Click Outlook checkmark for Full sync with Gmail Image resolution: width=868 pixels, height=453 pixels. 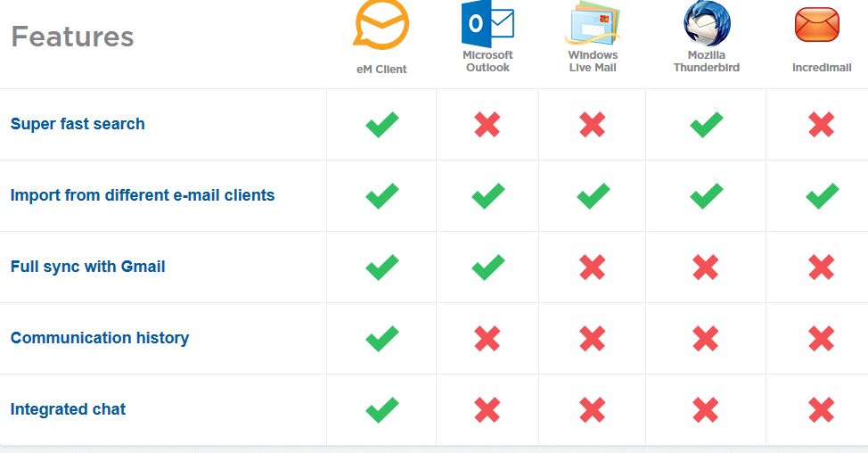point(487,267)
